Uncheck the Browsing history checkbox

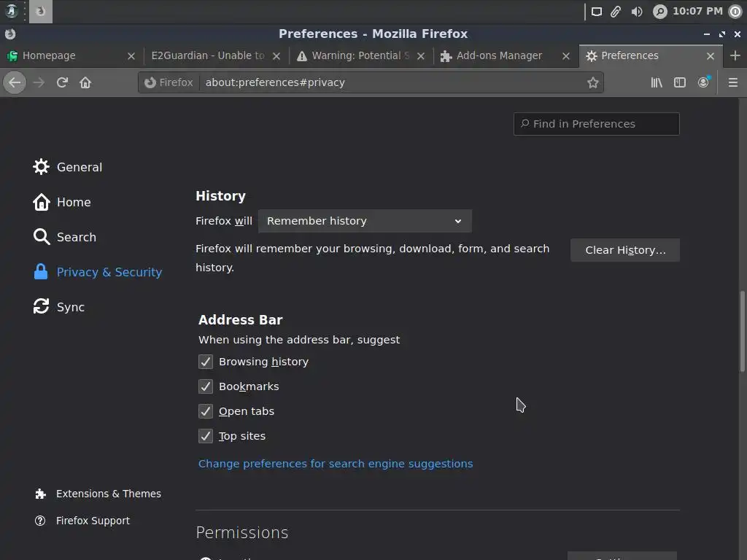[206, 362]
